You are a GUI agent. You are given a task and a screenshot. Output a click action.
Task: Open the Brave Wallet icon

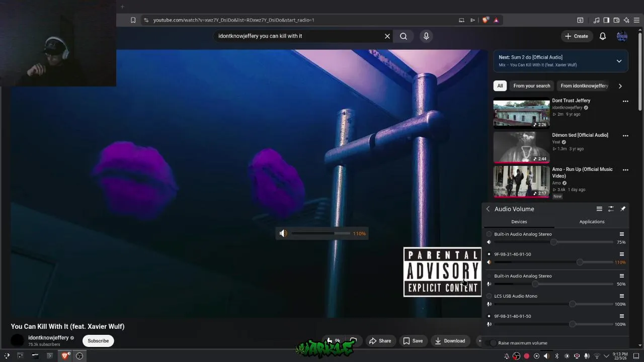click(616, 20)
